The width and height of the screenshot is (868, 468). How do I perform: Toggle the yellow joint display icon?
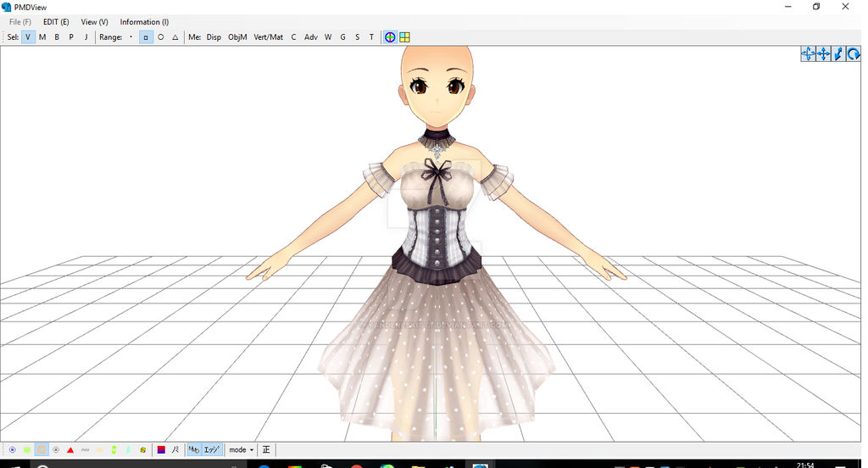coord(142,449)
